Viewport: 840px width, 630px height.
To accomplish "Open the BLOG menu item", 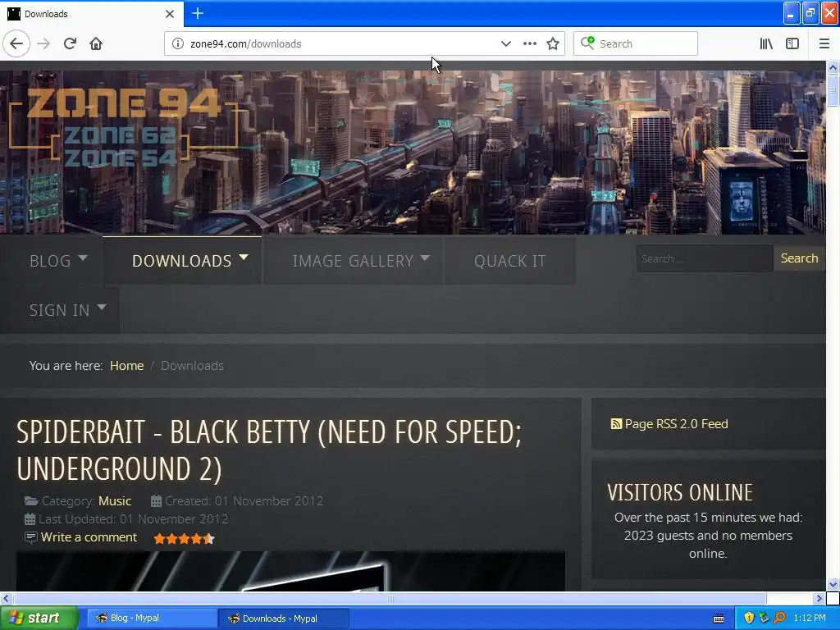I will (50, 261).
